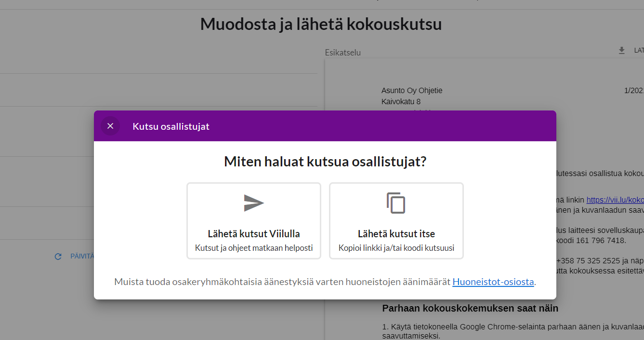Viewport: 644px width, 340px height.
Task: Click the refresh icon beside PÄIVITÄ
Action: pos(58,257)
